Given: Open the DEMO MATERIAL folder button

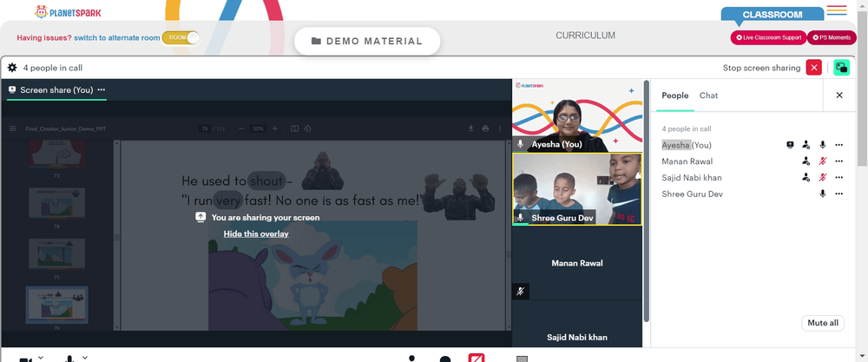Looking at the screenshot, I should click(366, 41).
